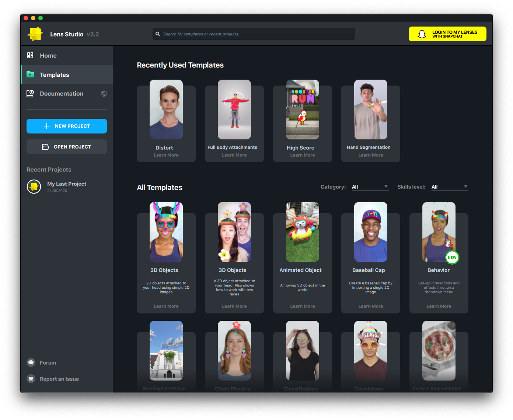
Task: Expand the Skills level dropdown
Action: point(449,187)
